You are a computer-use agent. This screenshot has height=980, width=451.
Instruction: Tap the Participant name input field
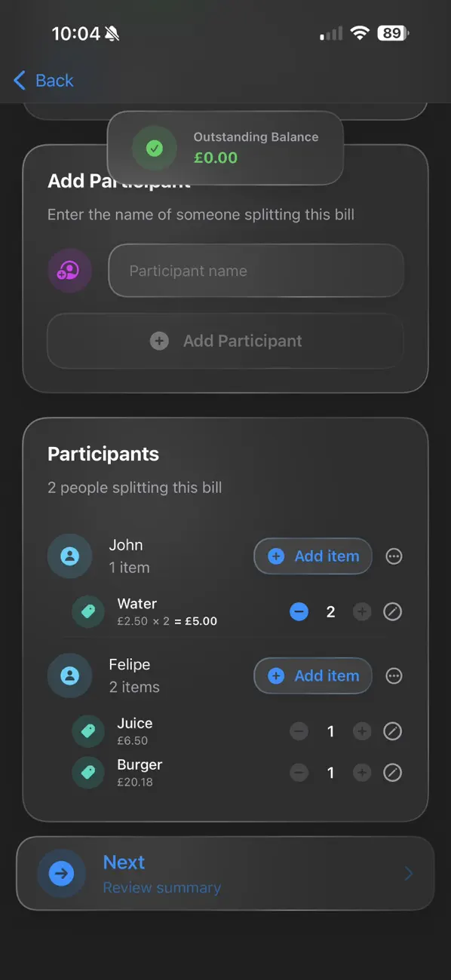256,270
